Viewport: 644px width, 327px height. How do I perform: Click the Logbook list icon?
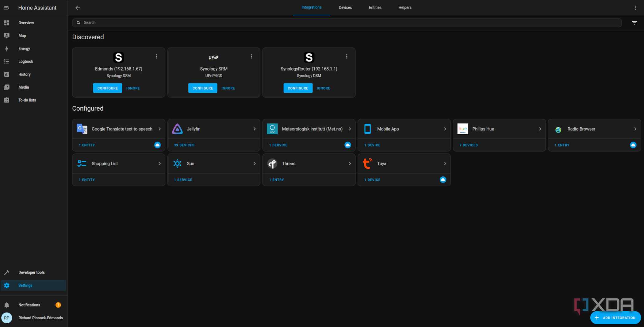point(7,61)
